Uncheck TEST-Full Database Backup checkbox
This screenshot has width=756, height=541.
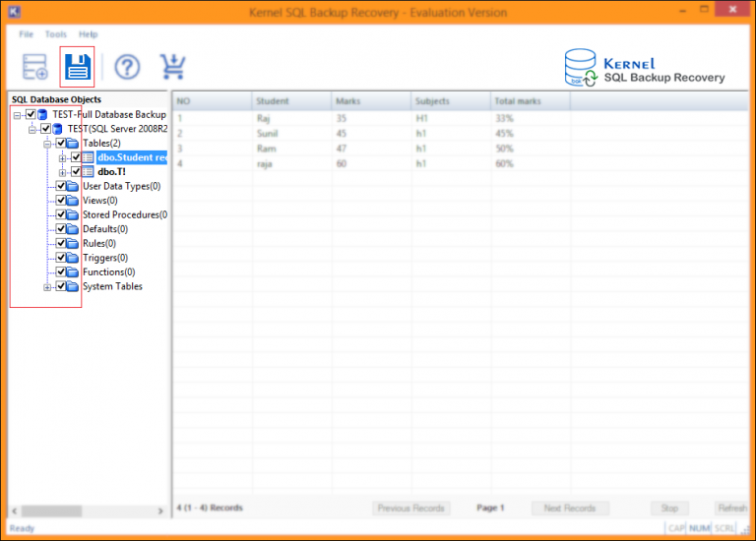coord(31,115)
